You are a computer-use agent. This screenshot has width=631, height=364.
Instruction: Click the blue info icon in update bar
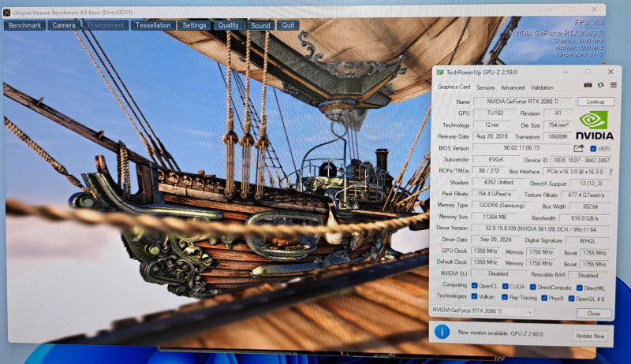pyautogui.click(x=442, y=332)
